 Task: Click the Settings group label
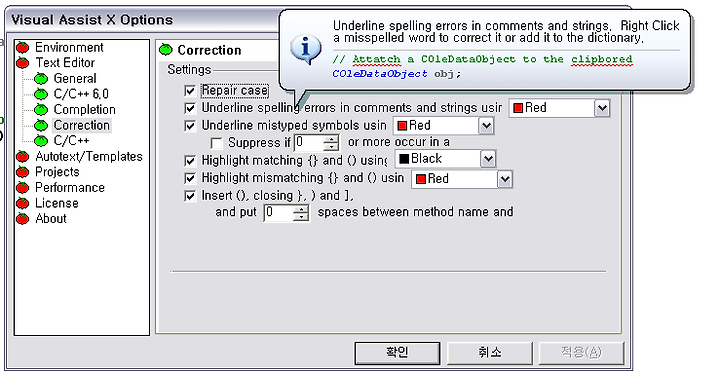189,70
